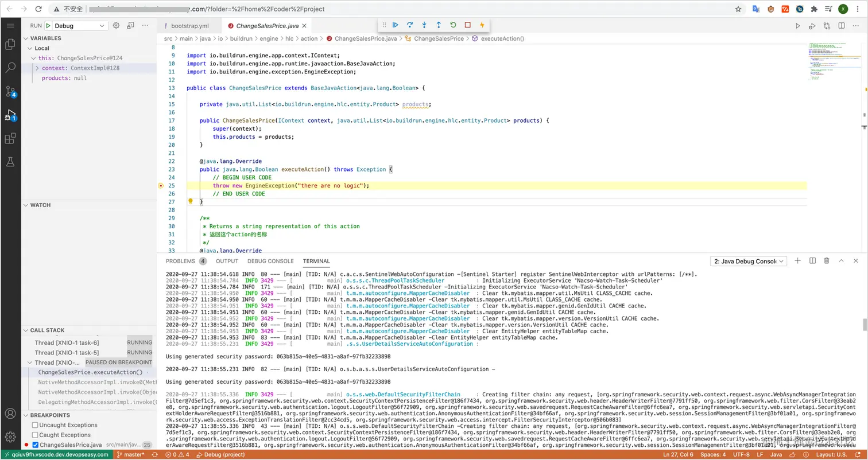Open the Explorer view in activity bar

coord(10,44)
